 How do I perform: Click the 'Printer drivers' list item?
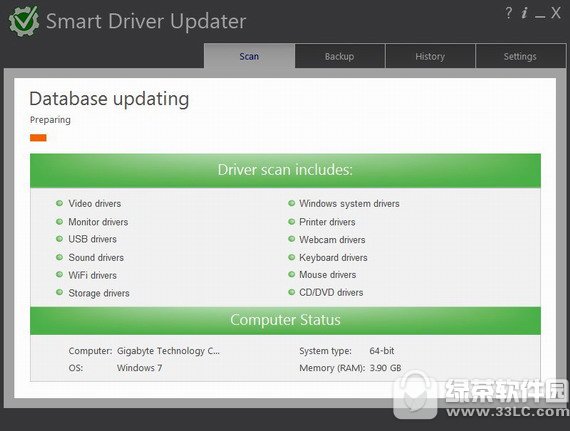(x=327, y=222)
